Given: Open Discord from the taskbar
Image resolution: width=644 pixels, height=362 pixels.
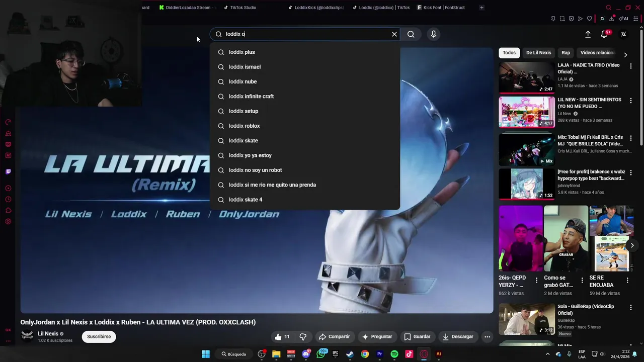Looking at the screenshot, I should (x=306, y=354).
